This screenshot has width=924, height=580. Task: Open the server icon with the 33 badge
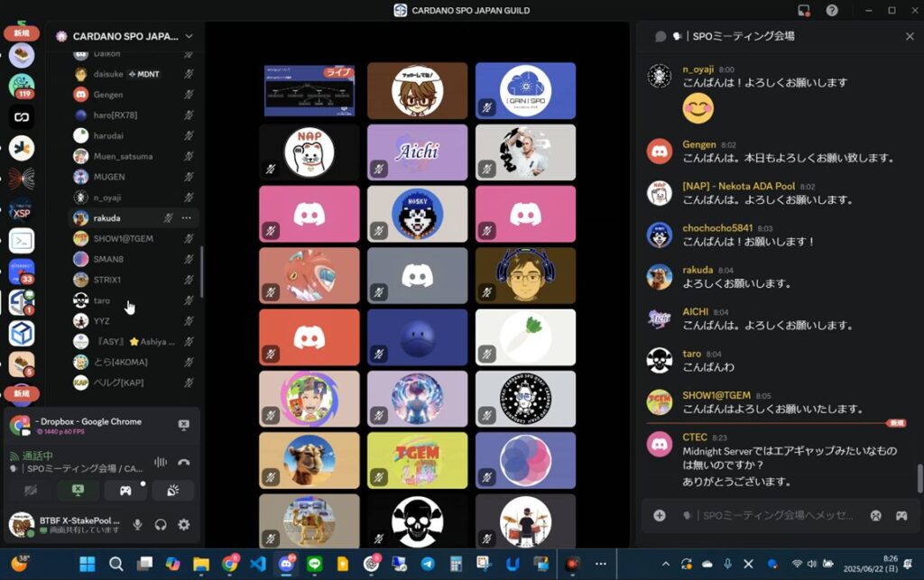click(22, 272)
